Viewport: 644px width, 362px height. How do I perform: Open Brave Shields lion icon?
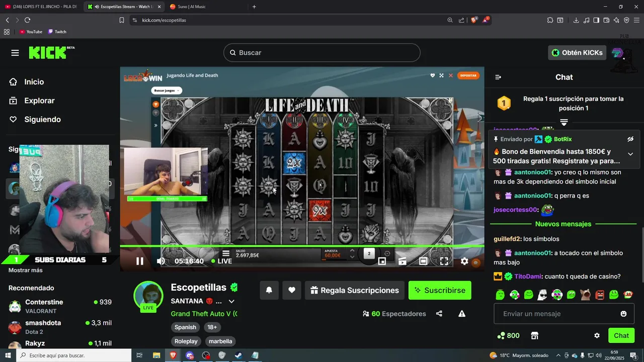pos(474,20)
